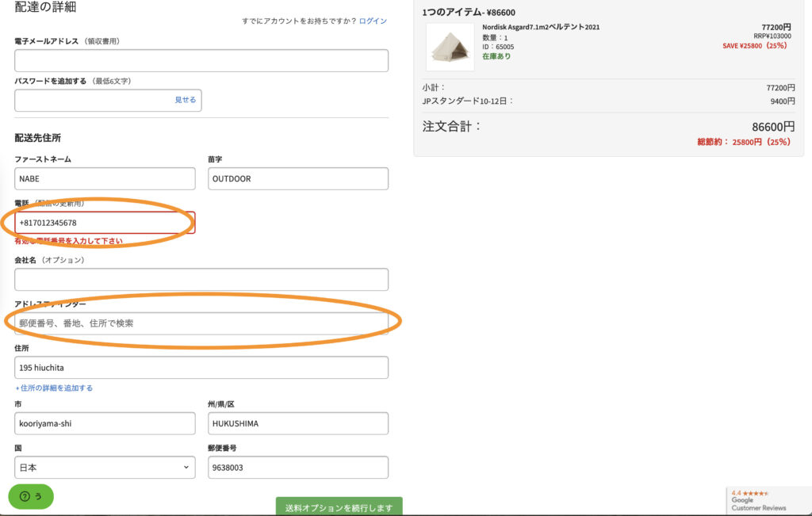Click the Nordisk Asgard tent thumbnail

coord(450,47)
